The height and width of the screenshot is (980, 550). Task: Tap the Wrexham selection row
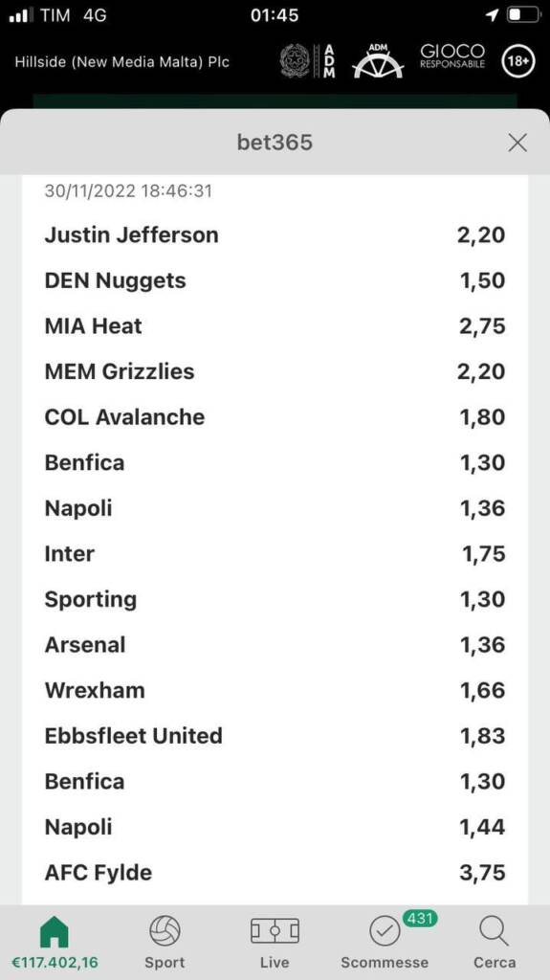coord(275,690)
